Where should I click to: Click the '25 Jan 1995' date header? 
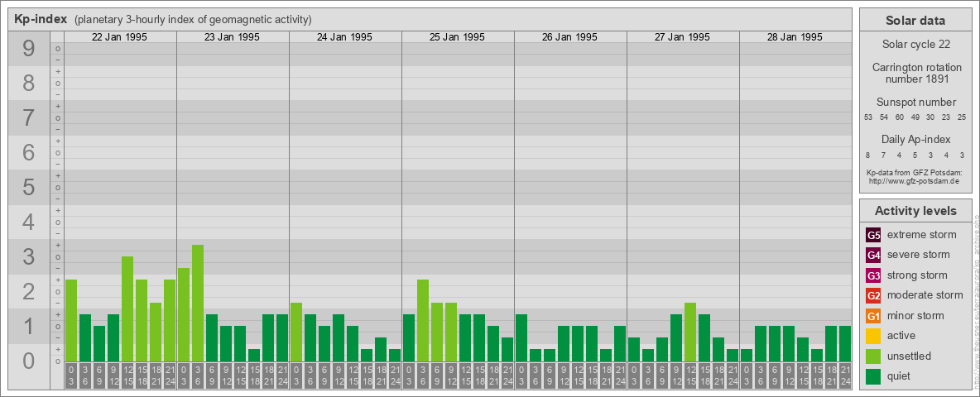pyautogui.click(x=457, y=37)
